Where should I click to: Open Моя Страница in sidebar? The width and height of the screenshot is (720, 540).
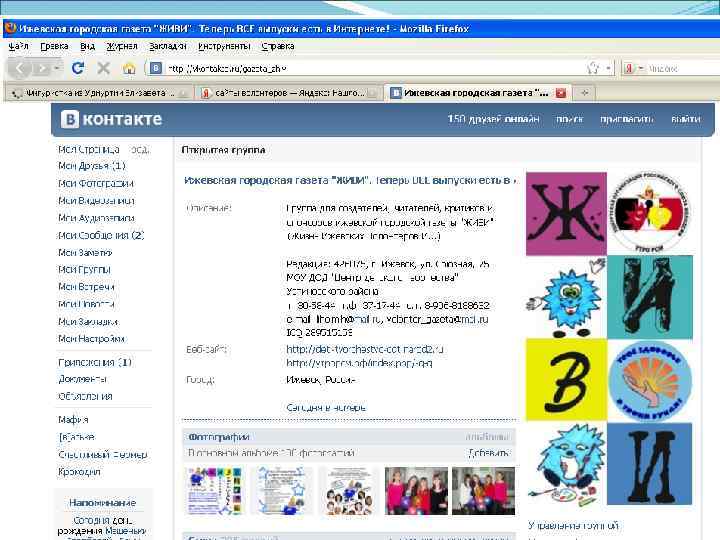tap(89, 149)
